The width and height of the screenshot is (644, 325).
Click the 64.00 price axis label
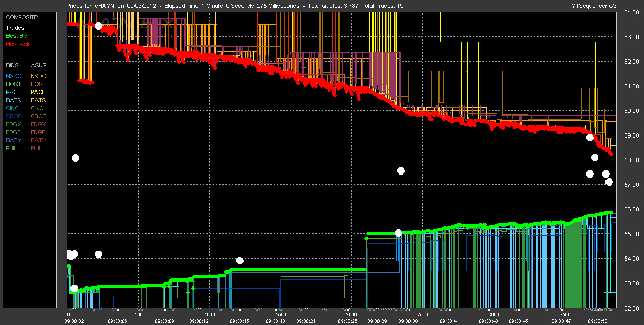[x=632, y=13]
